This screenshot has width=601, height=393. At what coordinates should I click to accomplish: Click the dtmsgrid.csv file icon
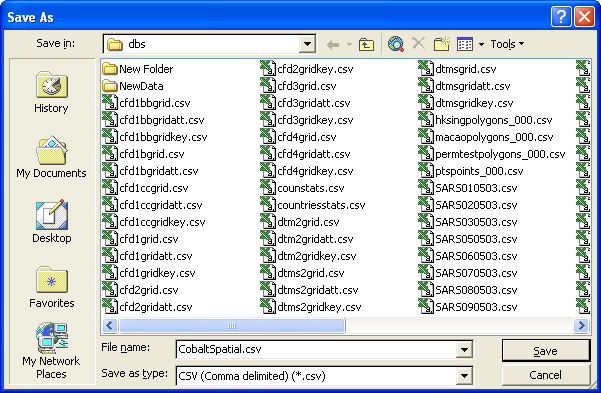[x=425, y=69]
